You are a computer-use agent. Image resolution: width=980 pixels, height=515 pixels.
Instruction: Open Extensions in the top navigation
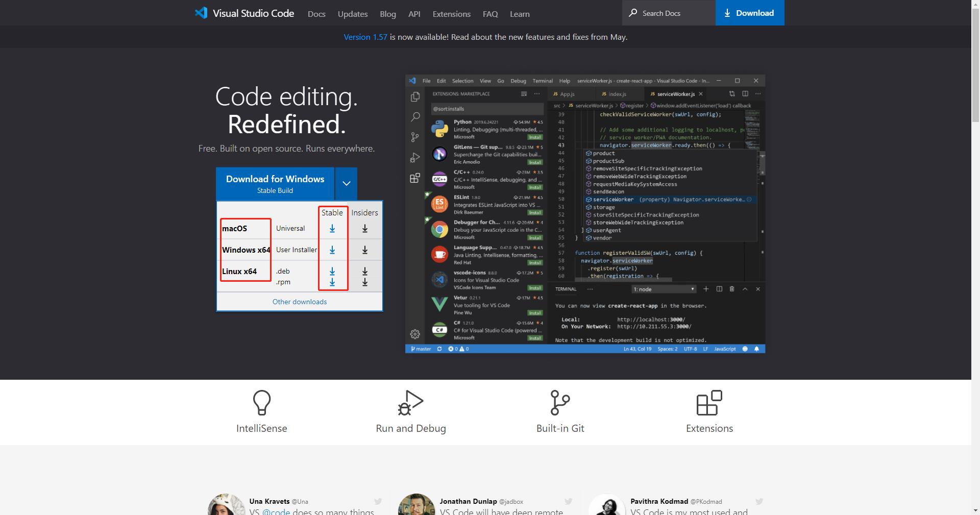click(452, 14)
